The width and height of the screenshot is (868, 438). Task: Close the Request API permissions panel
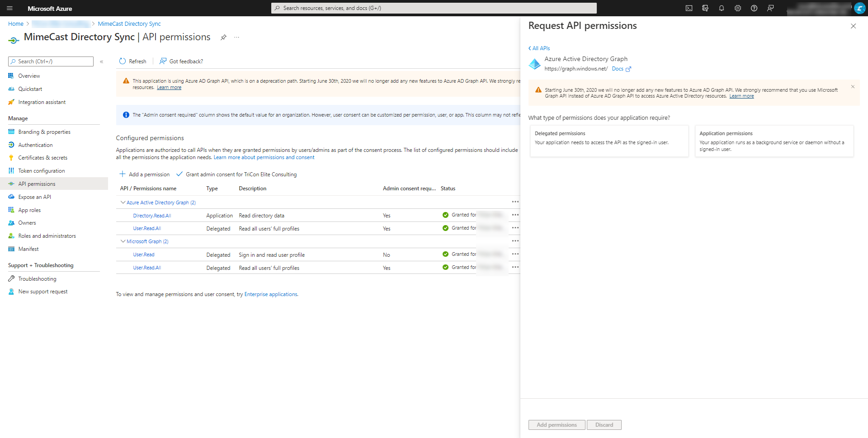pyautogui.click(x=853, y=26)
